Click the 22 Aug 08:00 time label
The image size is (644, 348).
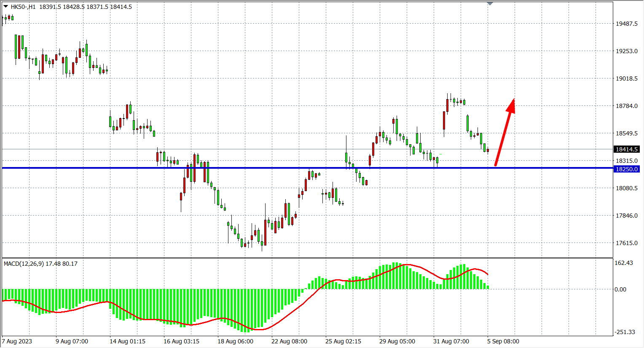(x=289, y=341)
